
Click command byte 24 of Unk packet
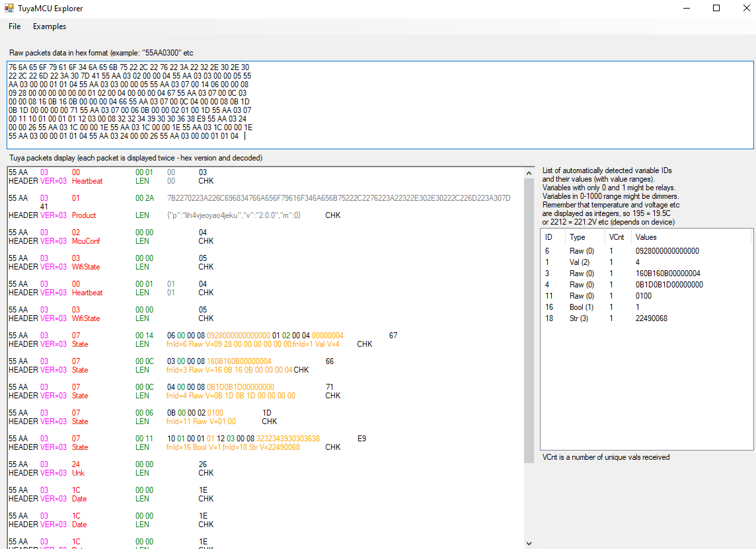[76, 464]
